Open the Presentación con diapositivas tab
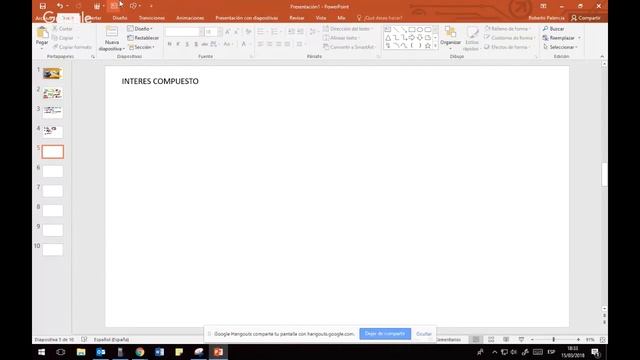The height and width of the screenshot is (360, 640). 247,18
